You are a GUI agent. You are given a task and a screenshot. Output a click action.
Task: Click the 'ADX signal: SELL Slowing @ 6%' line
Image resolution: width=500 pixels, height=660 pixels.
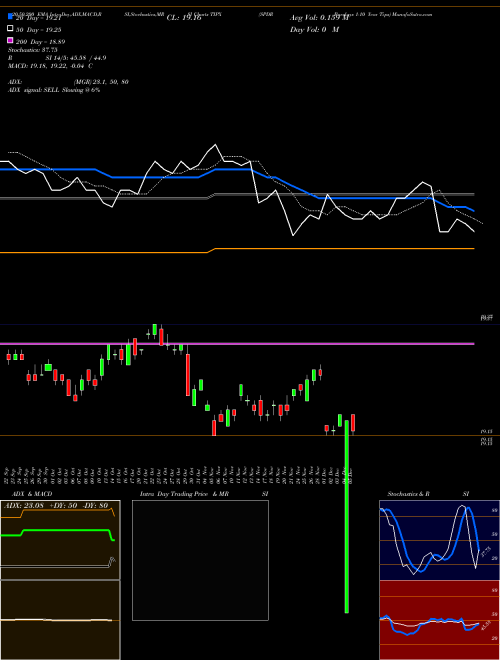[54, 90]
